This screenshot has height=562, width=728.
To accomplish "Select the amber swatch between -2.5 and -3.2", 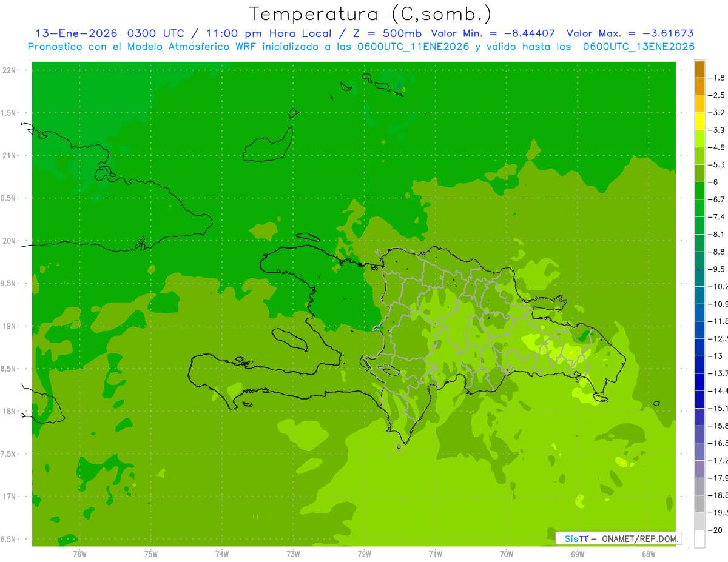I will pos(699,104).
